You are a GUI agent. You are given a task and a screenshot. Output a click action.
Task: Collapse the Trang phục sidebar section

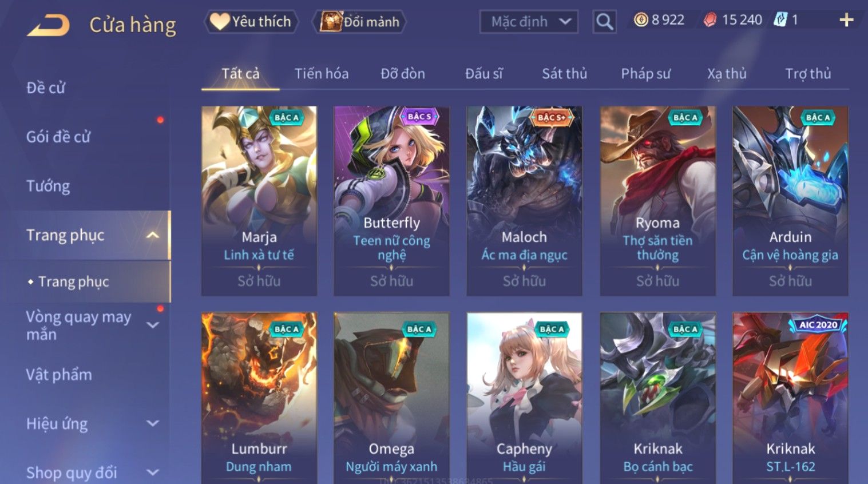coord(153,235)
